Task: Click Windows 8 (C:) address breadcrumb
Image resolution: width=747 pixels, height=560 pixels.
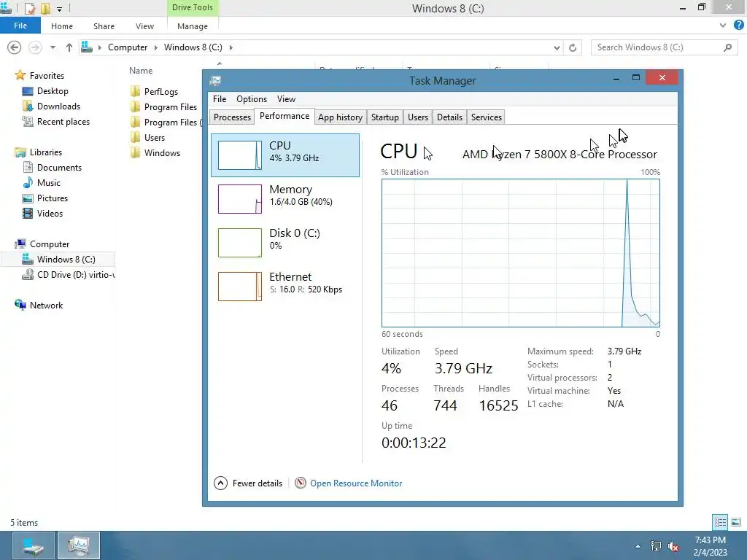Action: pos(193,47)
